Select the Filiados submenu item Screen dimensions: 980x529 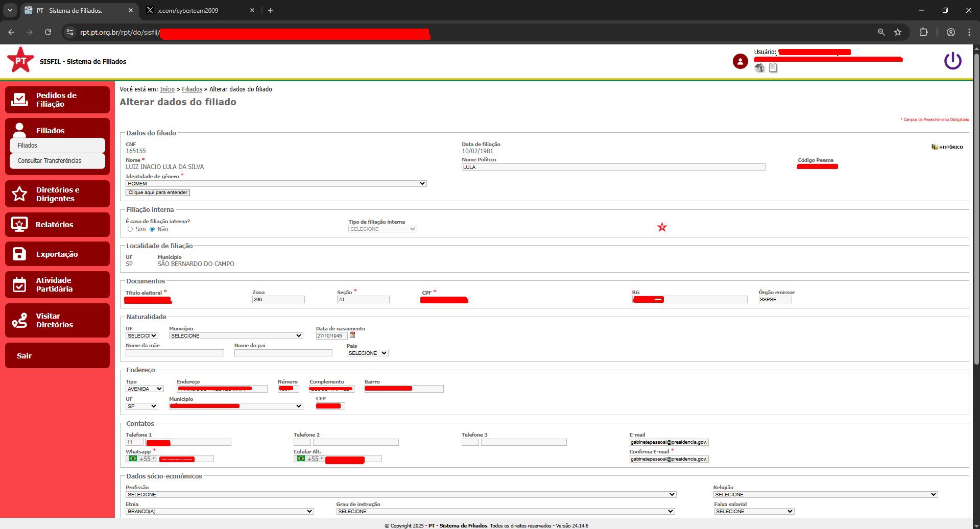point(57,146)
